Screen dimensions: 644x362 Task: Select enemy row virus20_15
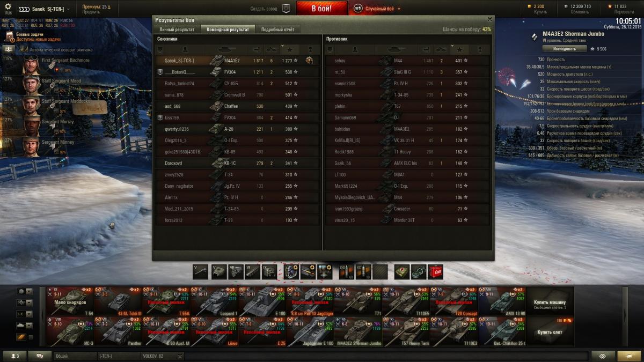click(408, 220)
